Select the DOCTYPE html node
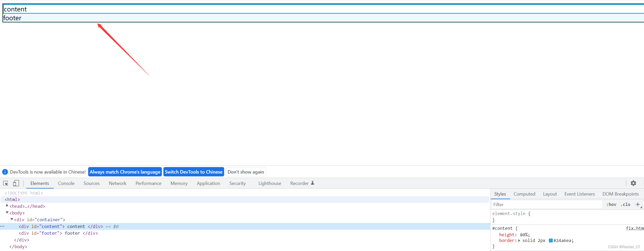Screen dimensions: 644x251 pos(24,193)
